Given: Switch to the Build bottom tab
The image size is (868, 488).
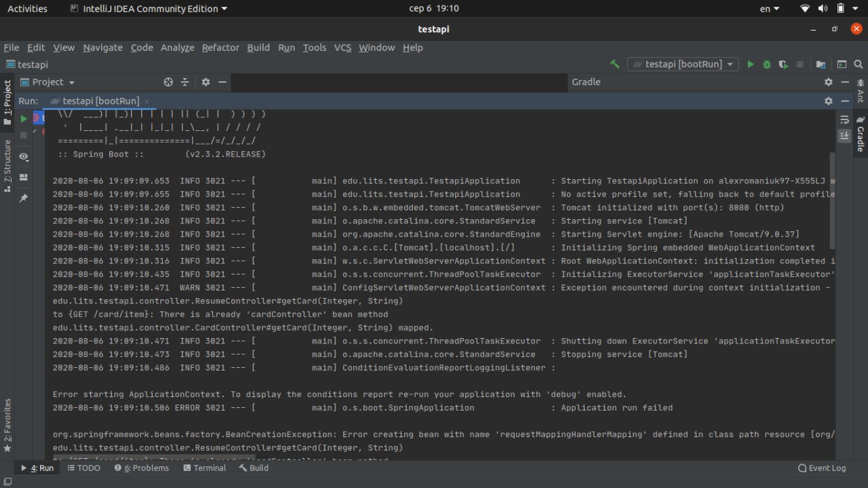Looking at the screenshot, I should point(253,468).
